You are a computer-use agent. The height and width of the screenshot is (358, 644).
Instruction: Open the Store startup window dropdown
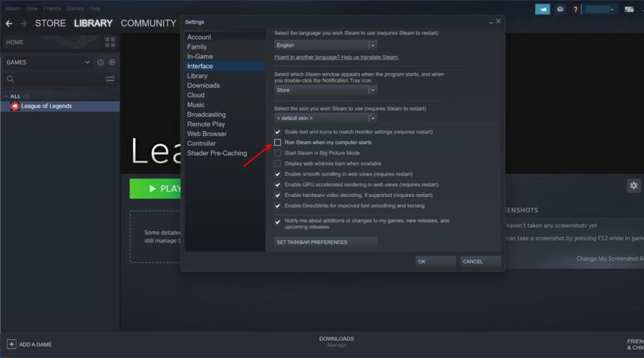point(326,90)
